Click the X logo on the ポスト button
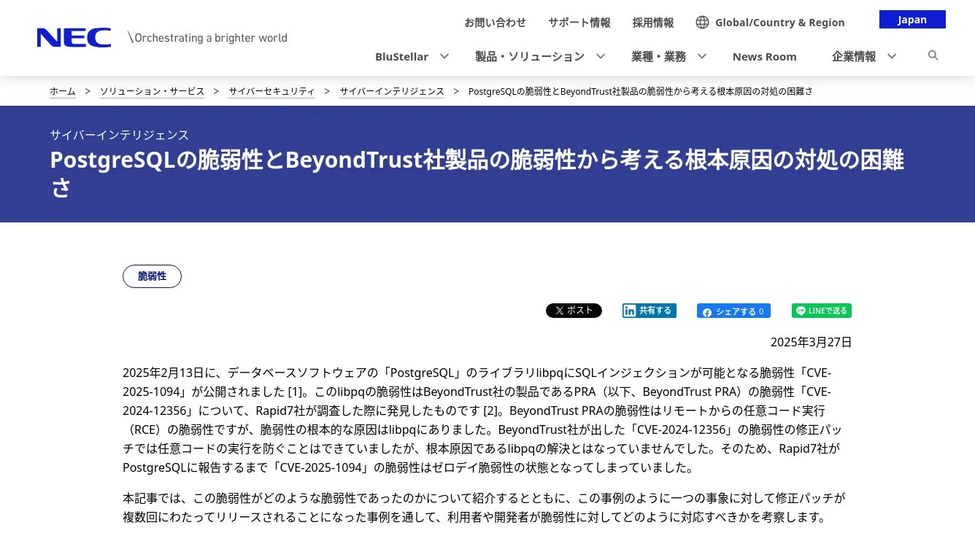Image resolution: width=975 pixels, height=560 pixels. coord(559,311)
